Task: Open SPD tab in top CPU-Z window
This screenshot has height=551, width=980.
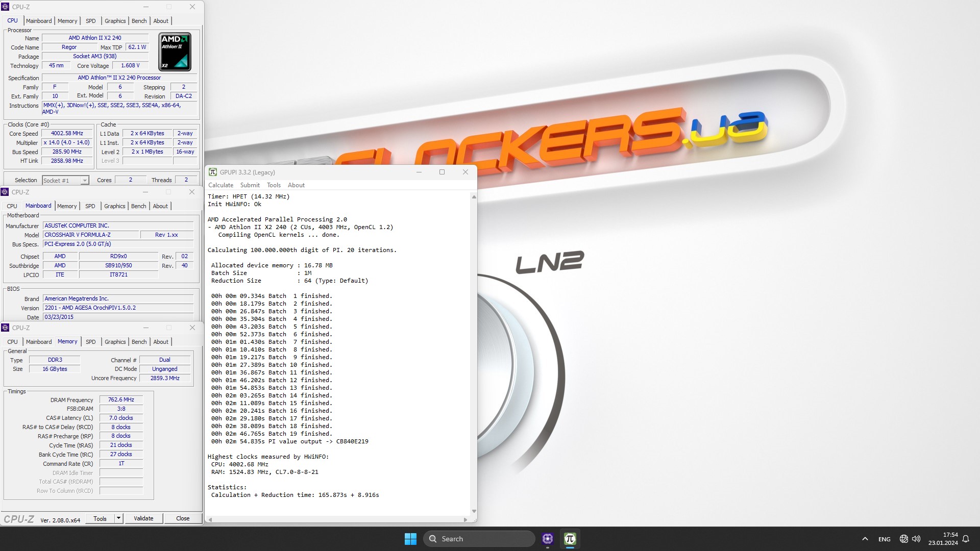Action: [x=91, y=21]
